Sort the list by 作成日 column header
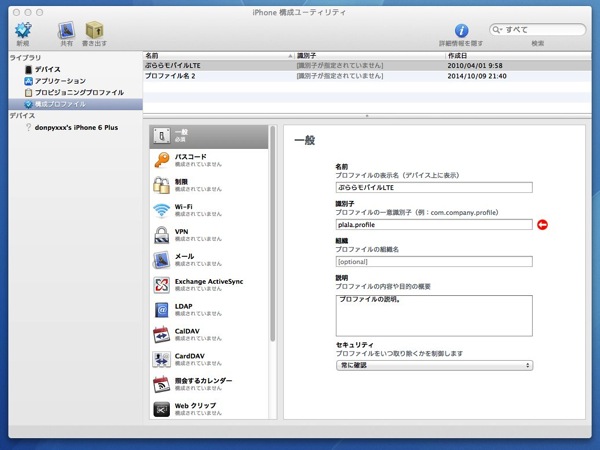600x450 pixels. (x=518, y=55)
